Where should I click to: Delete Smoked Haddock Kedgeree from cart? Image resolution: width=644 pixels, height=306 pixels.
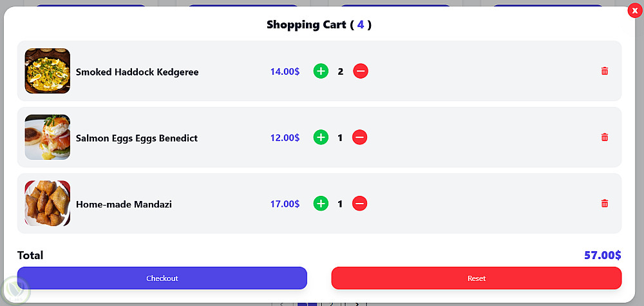604,72
